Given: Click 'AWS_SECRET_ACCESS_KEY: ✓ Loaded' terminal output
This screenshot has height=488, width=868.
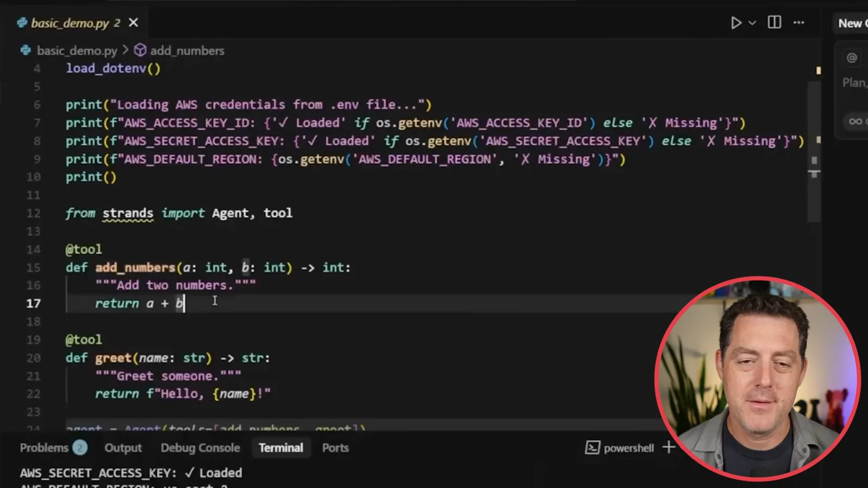Looking at the screenshot, I should pos(131,473).
